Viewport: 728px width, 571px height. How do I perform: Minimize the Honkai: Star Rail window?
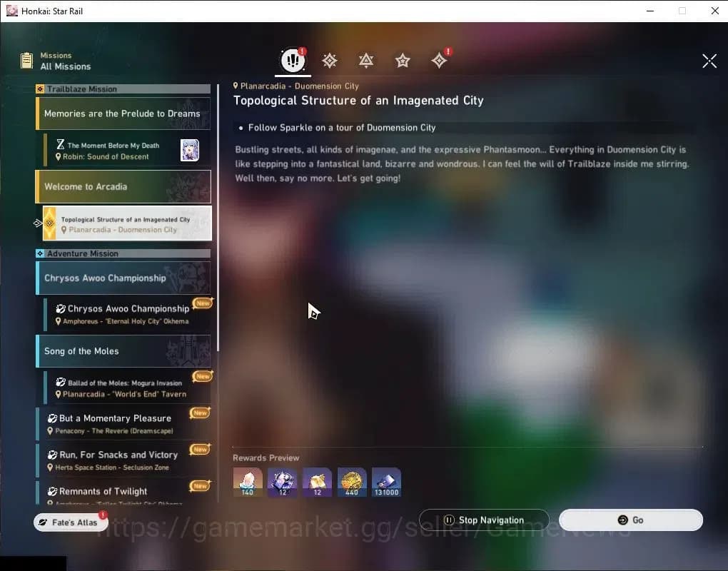650,11
